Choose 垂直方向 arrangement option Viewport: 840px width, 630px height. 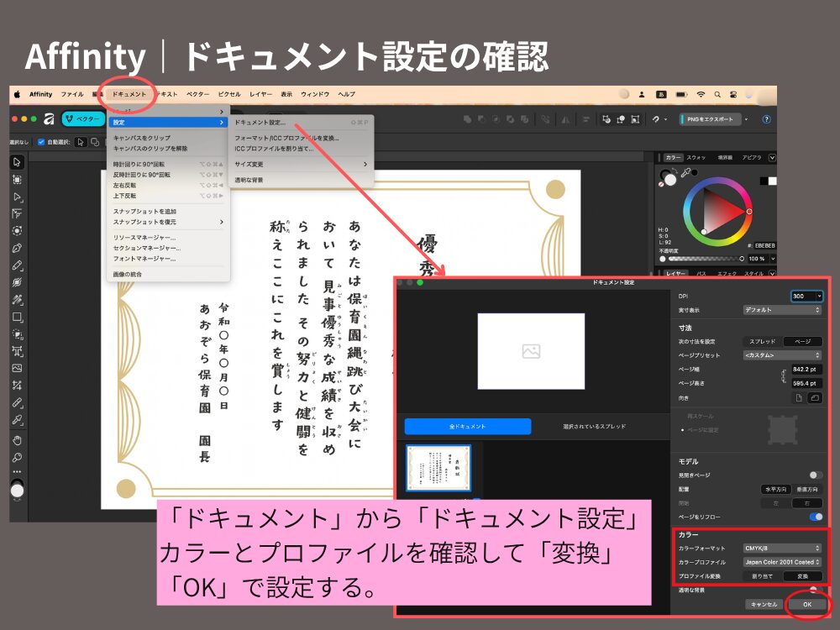[806, 489]
